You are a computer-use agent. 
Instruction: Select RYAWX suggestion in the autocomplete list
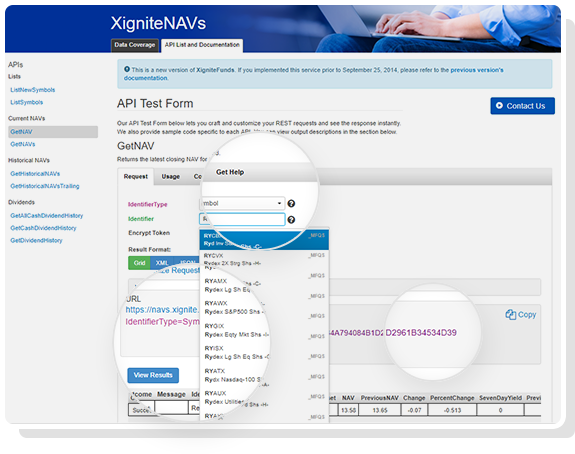click(264, 307)
